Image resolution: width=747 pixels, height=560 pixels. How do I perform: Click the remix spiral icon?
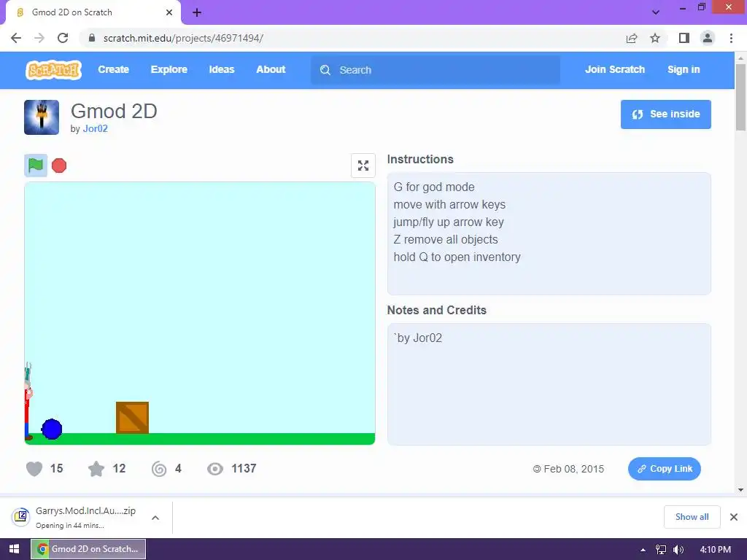159,469
